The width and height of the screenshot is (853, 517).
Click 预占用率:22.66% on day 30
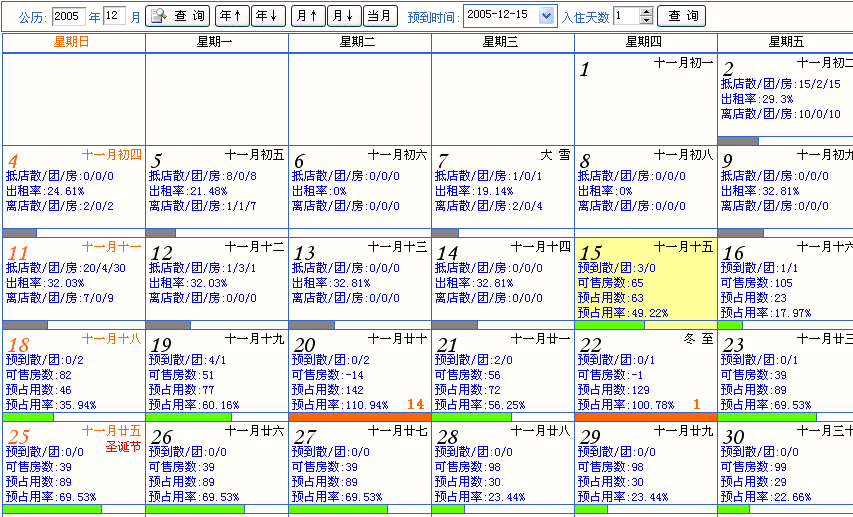[x=765, y=497]
